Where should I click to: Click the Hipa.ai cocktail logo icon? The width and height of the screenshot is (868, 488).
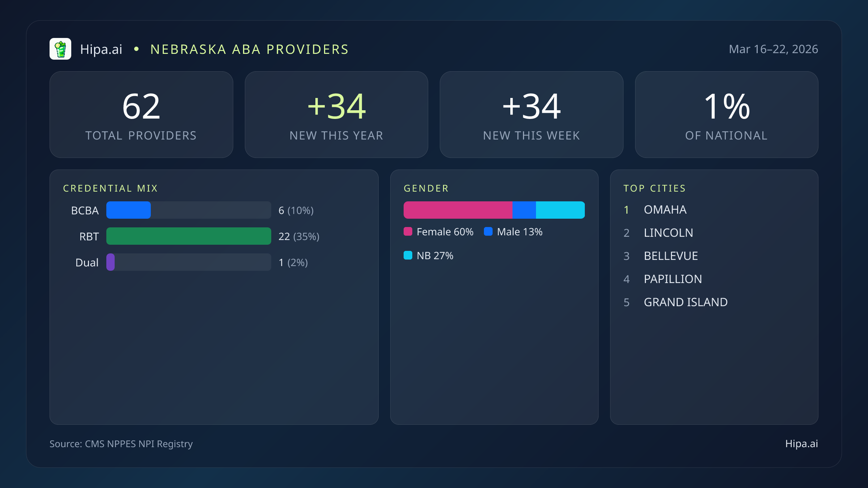click(x=60, y=49)
